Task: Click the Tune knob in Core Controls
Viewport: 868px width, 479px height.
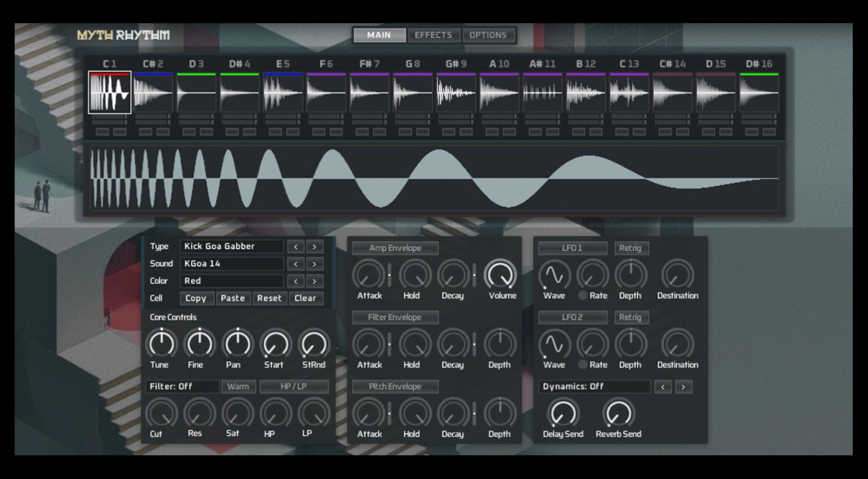Action: click(x=162, y=344)
